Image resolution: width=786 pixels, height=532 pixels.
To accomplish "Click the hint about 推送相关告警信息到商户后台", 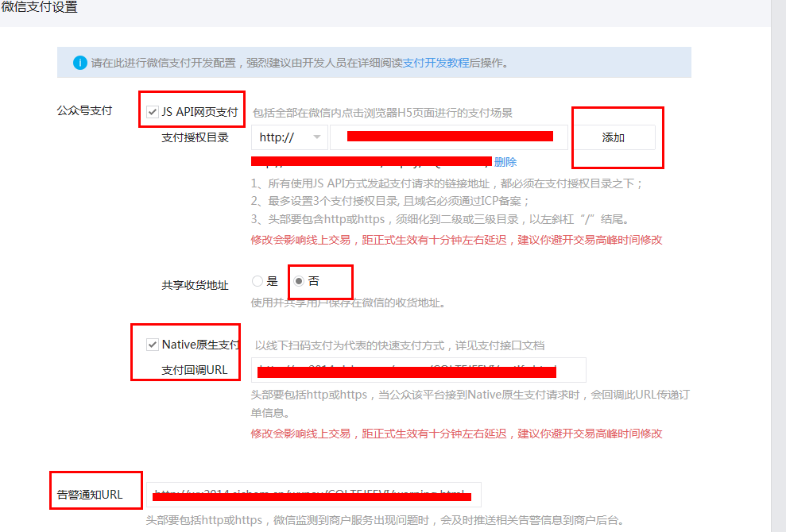I will point(385,520).
